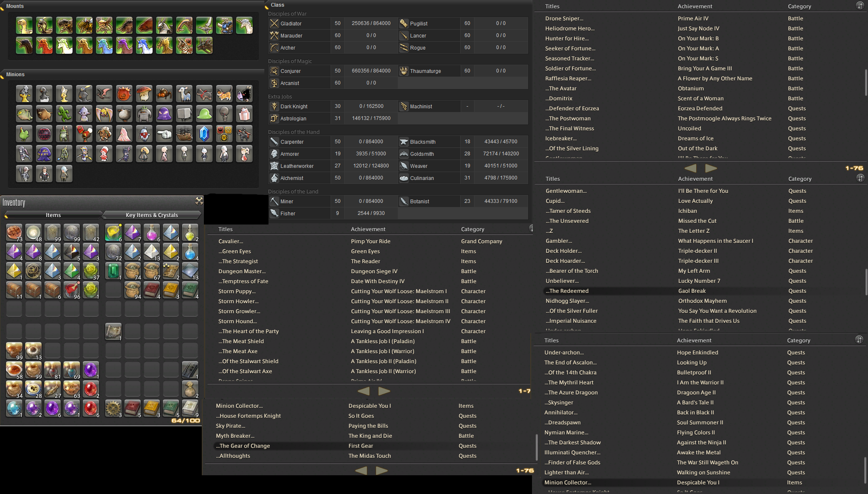Click the Rafflesia Reaper... title
Screen dimensions: 868x494
pyautogui.click(x=568, y=78)
